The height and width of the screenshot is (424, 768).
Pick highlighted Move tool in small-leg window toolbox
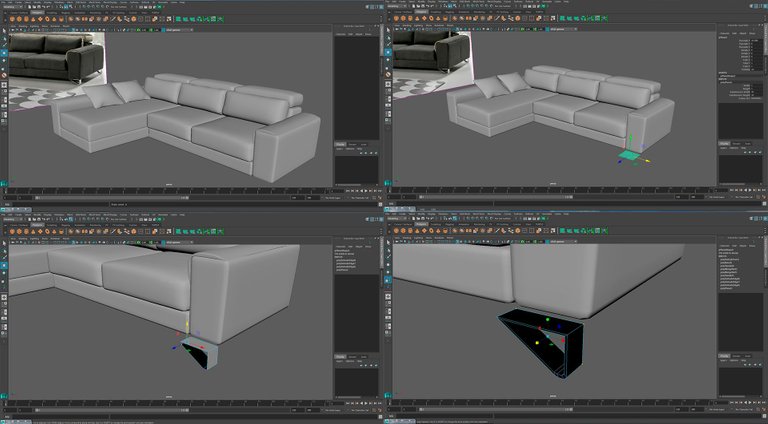pos(4,265)
